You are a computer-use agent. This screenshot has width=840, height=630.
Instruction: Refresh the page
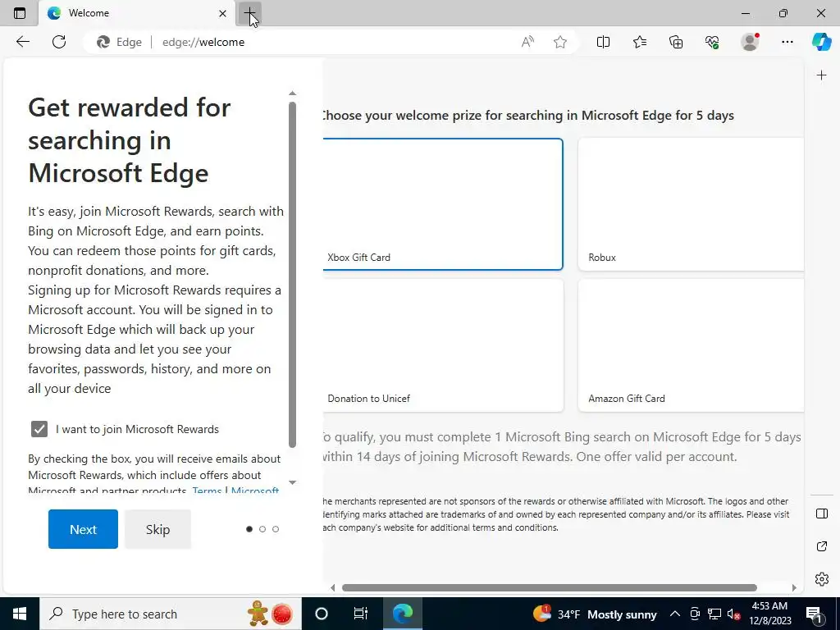tap(59, 42)
